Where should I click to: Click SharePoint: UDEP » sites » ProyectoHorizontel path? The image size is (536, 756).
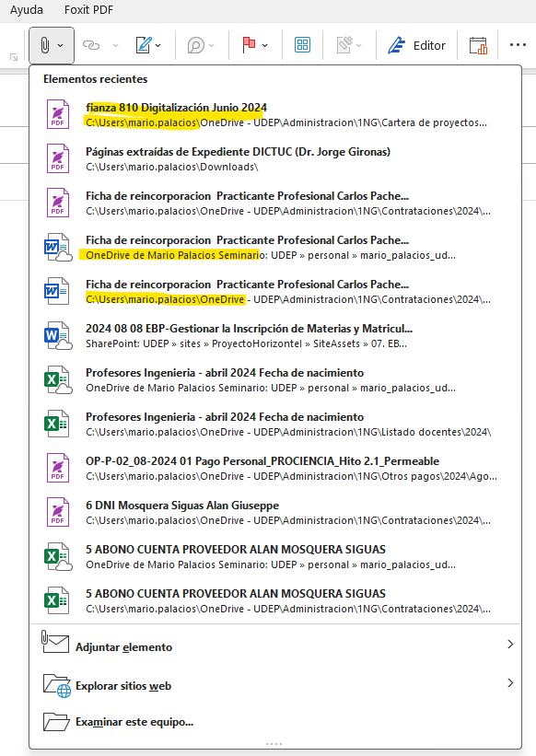click(246, 343)
